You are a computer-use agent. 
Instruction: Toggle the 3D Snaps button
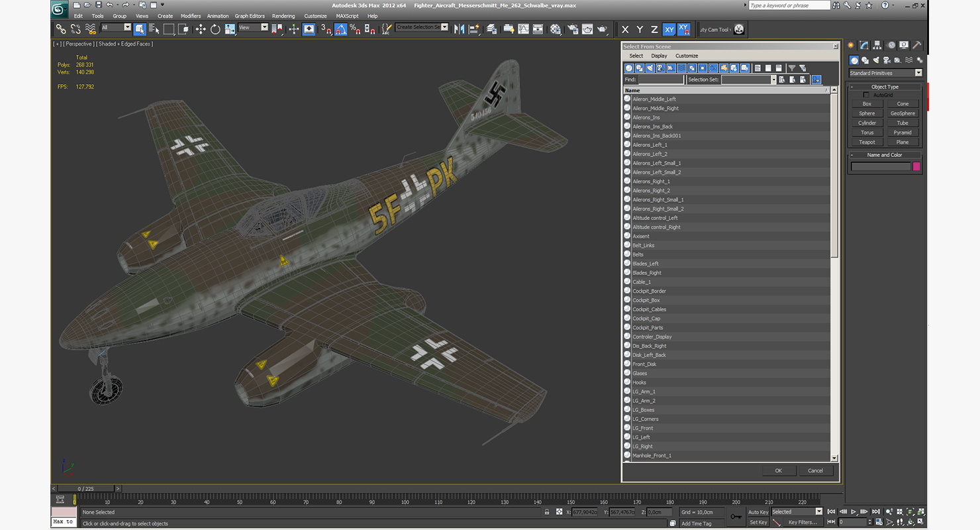pos(325,29)
